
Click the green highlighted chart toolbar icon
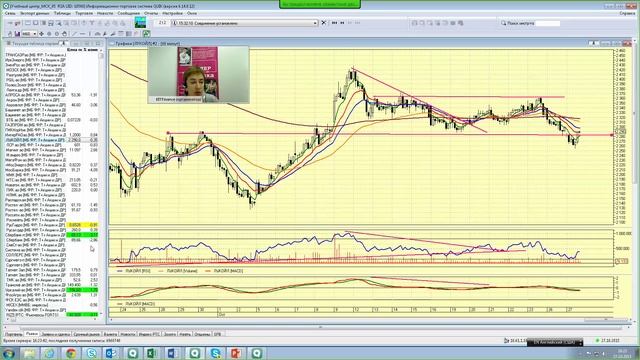coord(146,33)
